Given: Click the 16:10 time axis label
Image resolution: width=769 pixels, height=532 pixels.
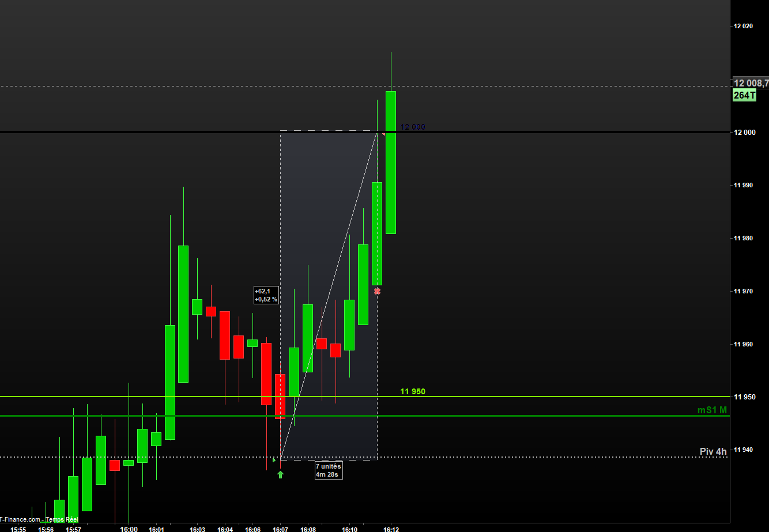Looking at the screenshot, I should (350, 529).
